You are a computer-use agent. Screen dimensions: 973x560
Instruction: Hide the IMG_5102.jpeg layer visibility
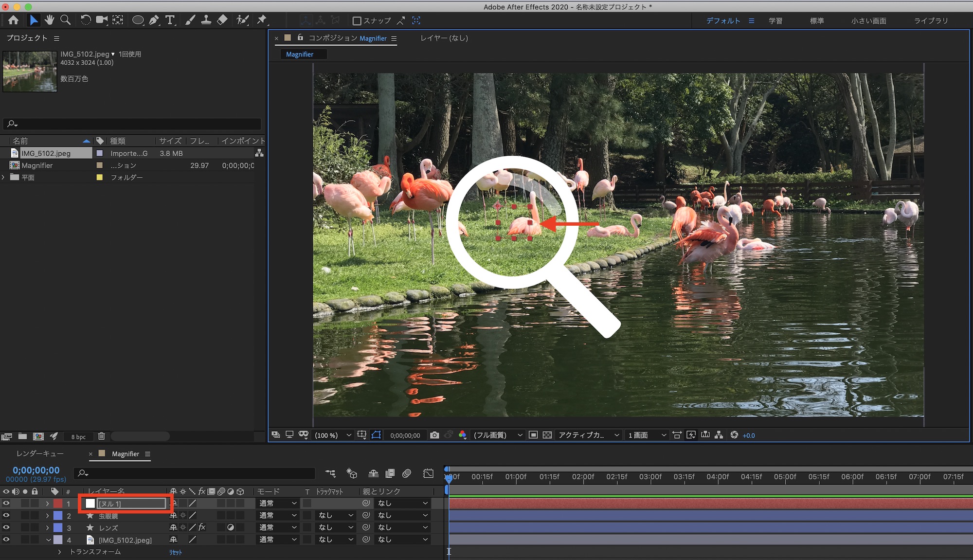pyautogui.click(x=6, y=540)
